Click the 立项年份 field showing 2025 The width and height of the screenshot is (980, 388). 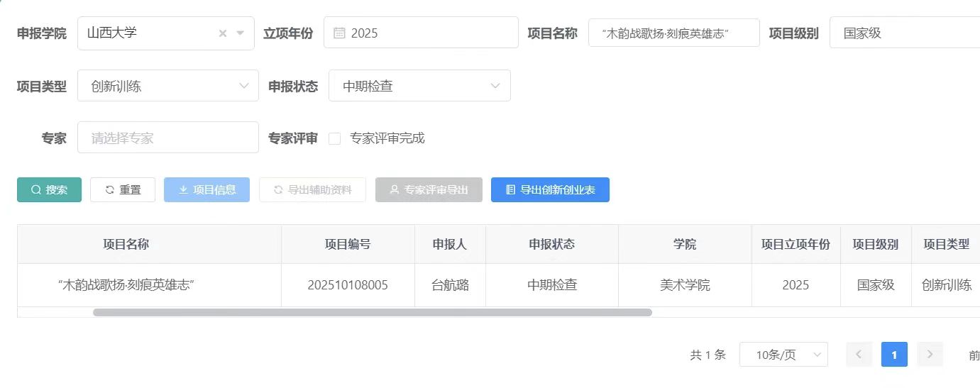coord(421,33)
